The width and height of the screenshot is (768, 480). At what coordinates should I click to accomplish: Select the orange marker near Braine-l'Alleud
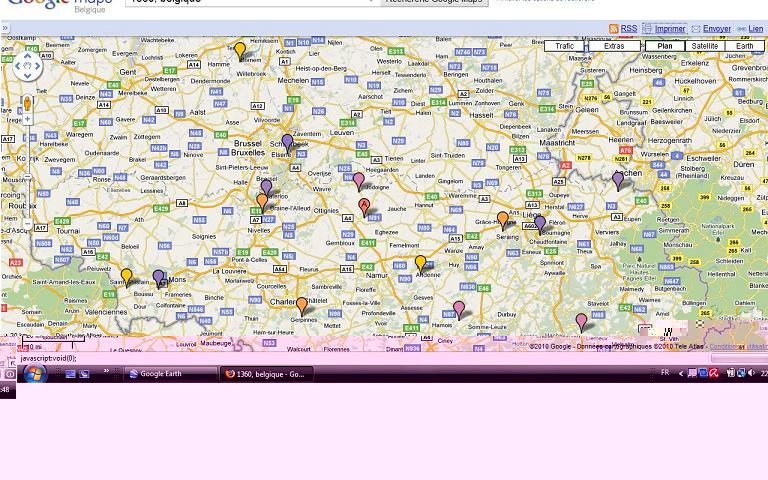pos(262,202)
